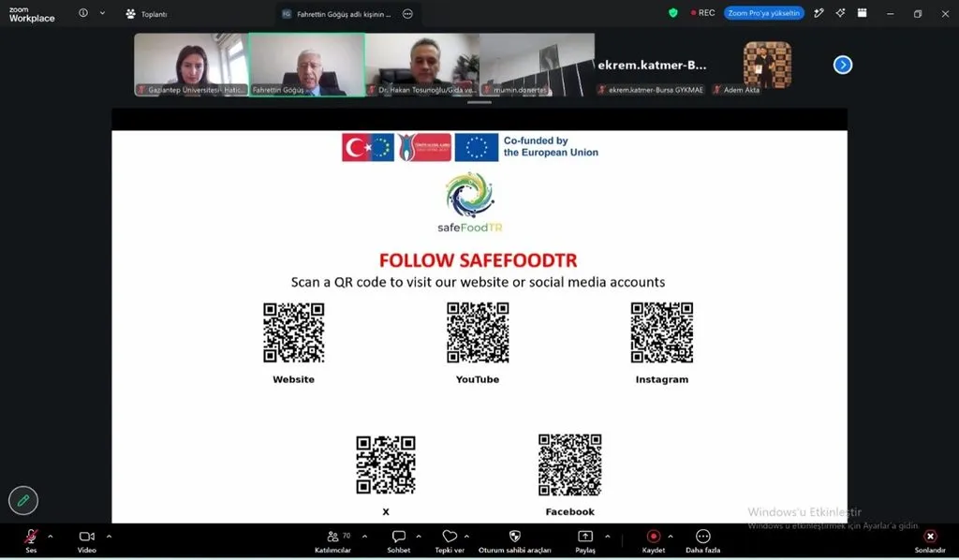
Task: Click the annotation pen icon in title bar
Action: (x=819, y=13)
